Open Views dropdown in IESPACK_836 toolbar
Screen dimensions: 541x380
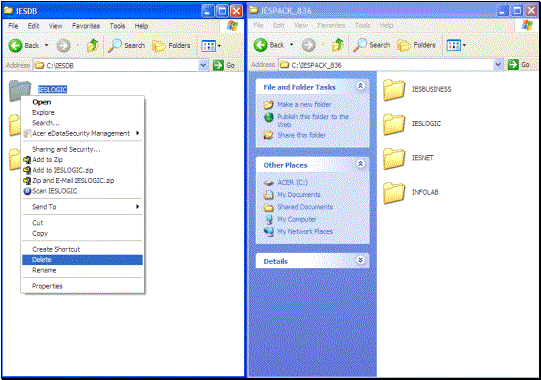(x=456, y=45)
